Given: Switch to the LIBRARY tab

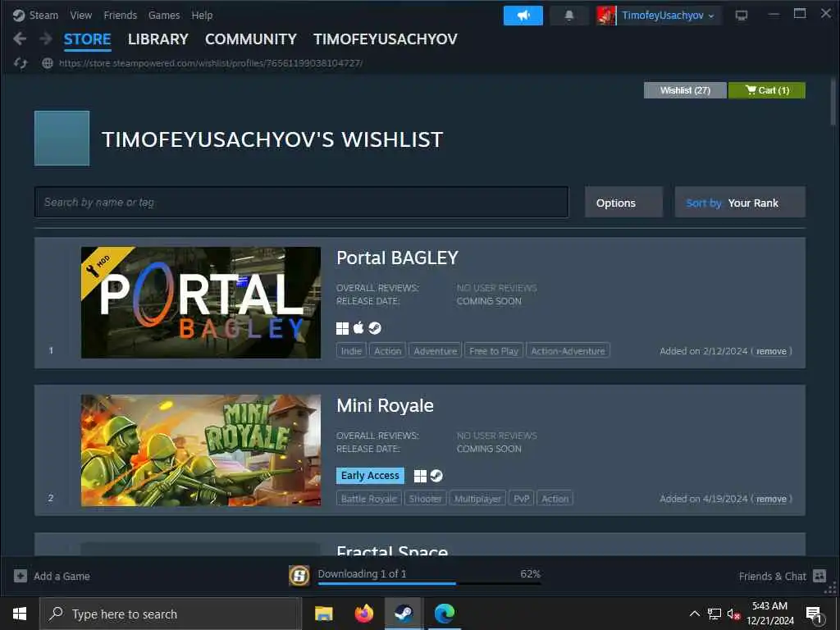Looking at the screenshot, I should 158,39.
